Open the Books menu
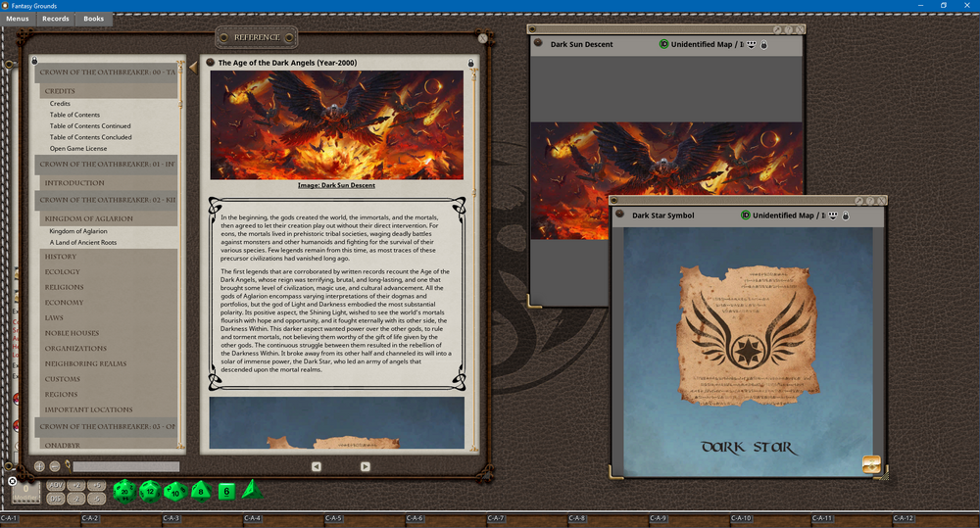Image resolution: width=980 pixels, height=528 pixels. point(93,19)
